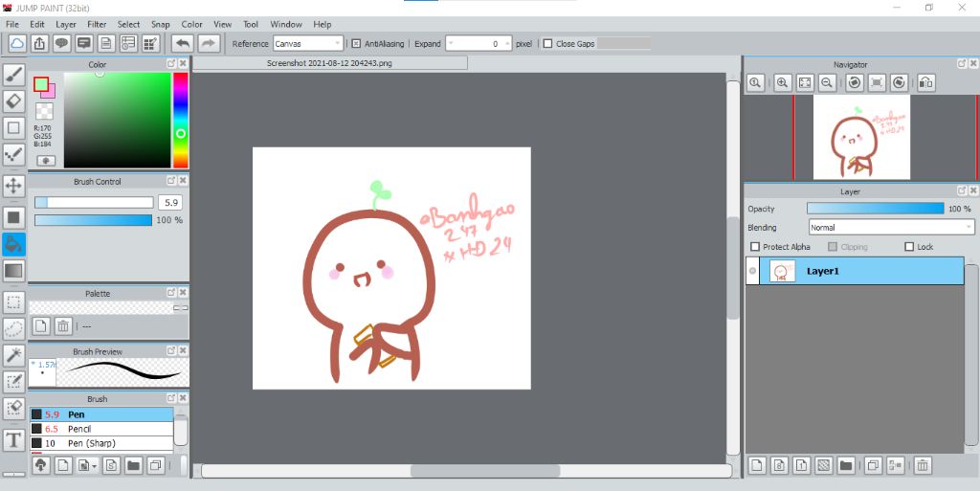The image size is (980, 491).
Task: Pop out the Layer panel
Action: [962, 190]
